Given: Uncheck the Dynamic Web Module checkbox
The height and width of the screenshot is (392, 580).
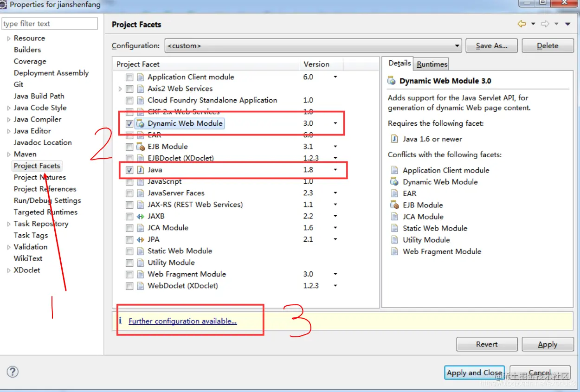Looking at the screenshot, I should pos(129,124).
